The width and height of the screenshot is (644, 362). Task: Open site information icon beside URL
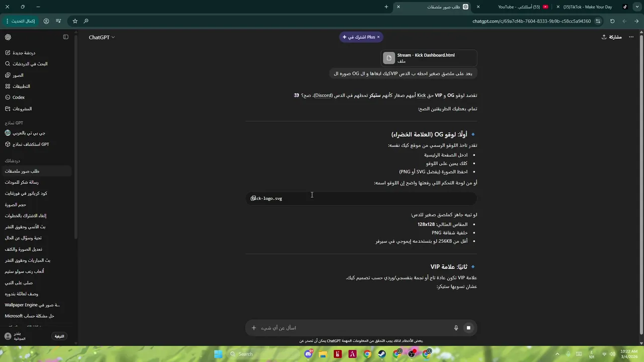tap(598, 21)
